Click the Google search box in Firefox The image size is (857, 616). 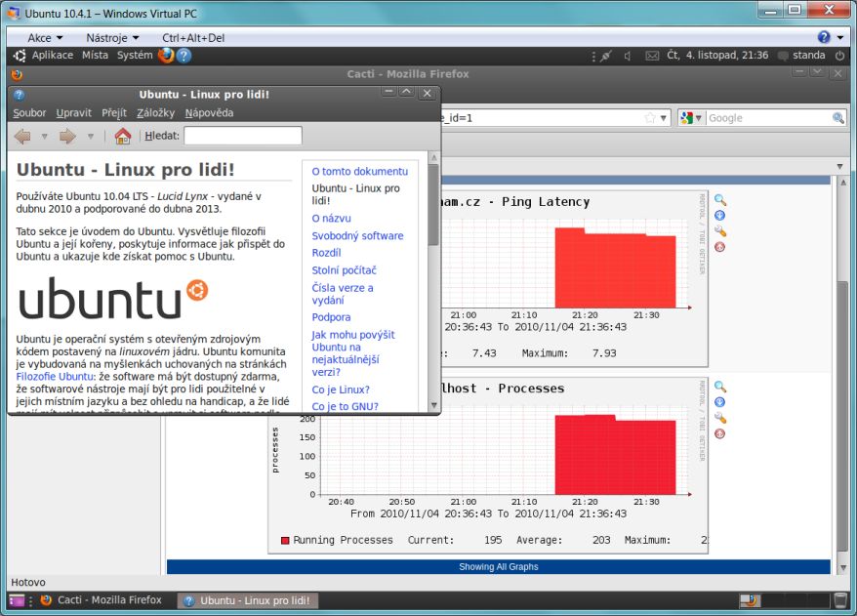tap(769, 118)
